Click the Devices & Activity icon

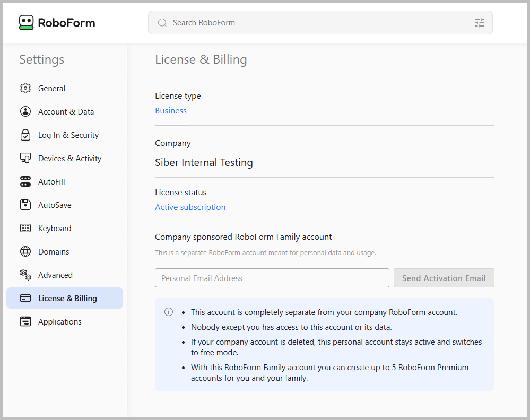25,159
